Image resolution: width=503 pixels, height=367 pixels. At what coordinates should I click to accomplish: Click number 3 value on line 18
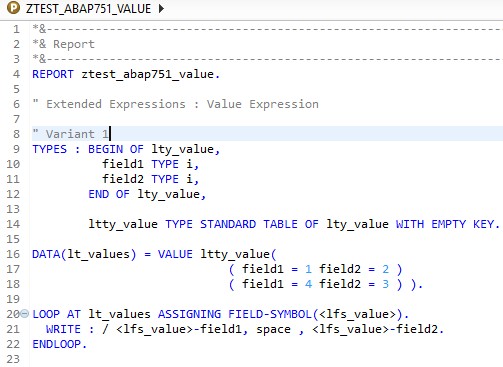click(386, 284)
